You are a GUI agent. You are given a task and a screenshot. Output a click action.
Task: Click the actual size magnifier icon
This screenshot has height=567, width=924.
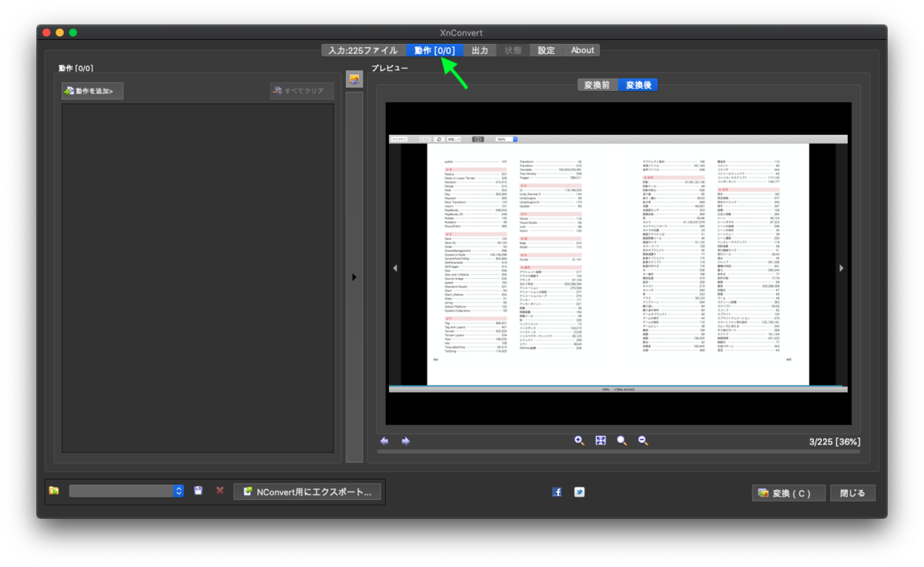622,441
